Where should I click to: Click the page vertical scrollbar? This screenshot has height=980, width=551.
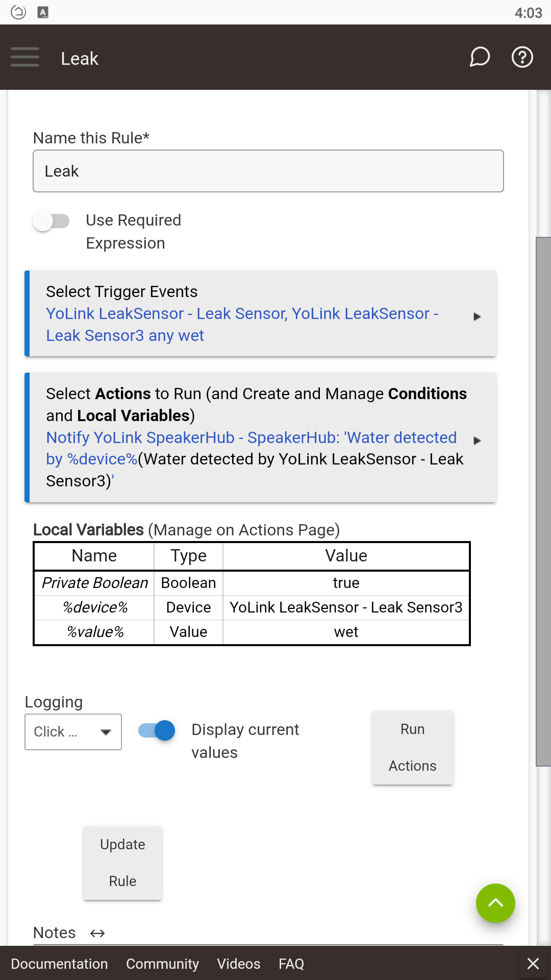[543, 502]
